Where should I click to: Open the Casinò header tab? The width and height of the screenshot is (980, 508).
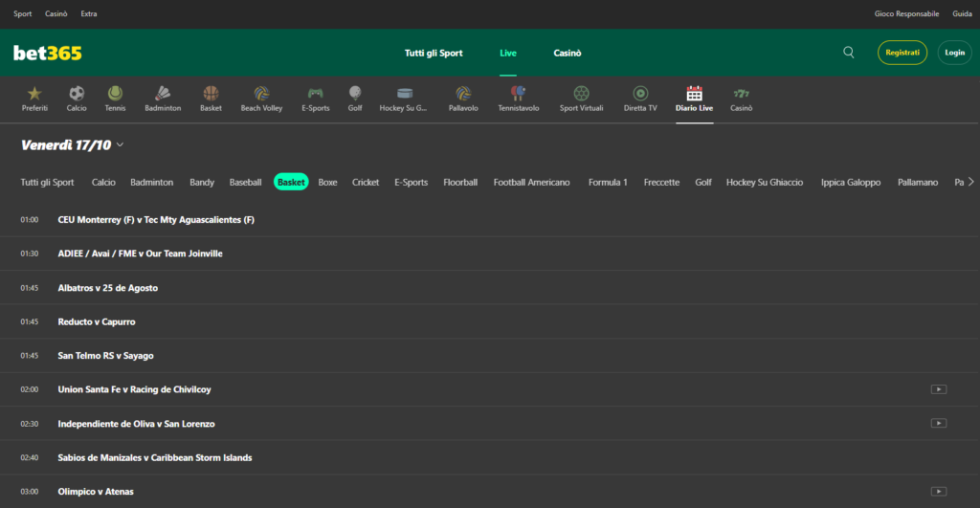click(x=567, y=54)
